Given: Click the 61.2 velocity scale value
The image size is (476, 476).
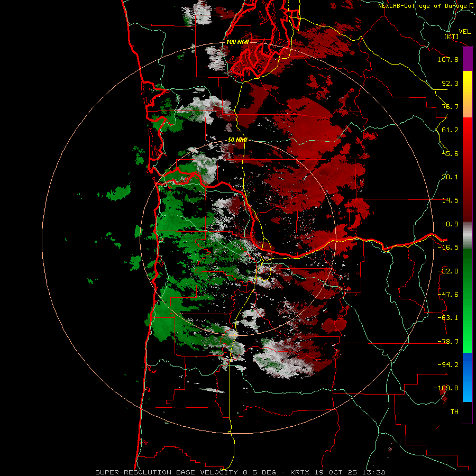Looking at the screenshot, I should point(450,130).
